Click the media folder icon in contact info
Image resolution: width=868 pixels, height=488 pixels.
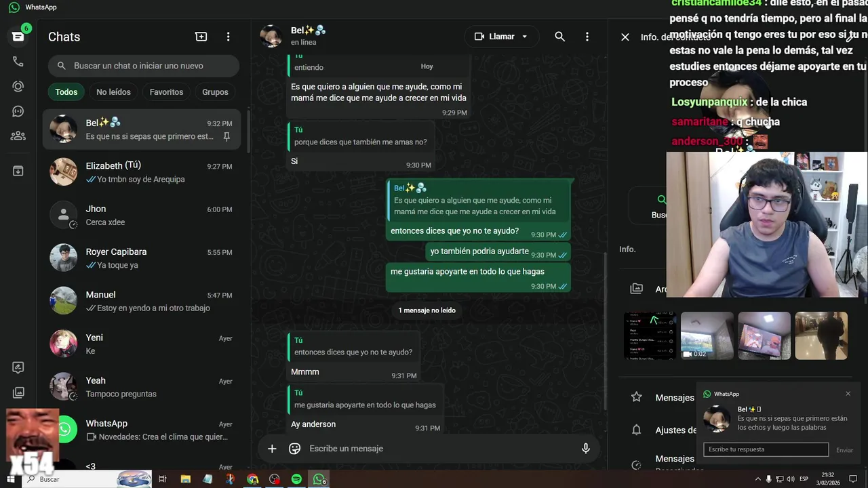[636, 289]
